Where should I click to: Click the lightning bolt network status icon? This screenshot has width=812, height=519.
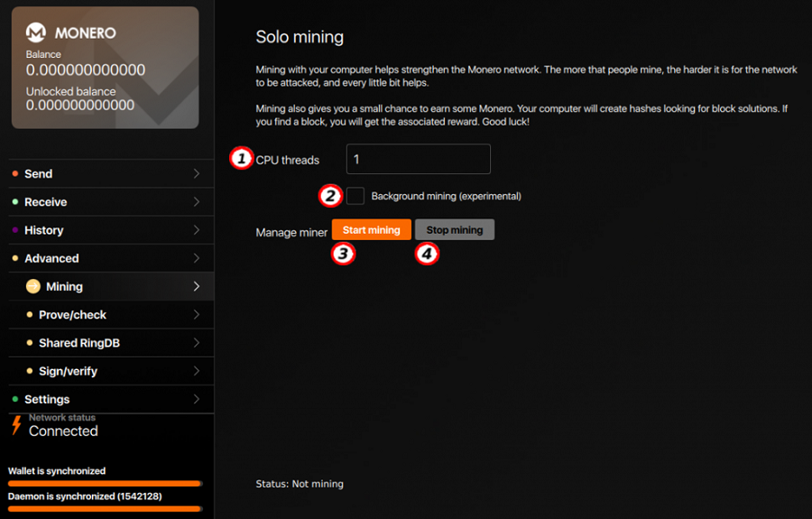[16, 426]
